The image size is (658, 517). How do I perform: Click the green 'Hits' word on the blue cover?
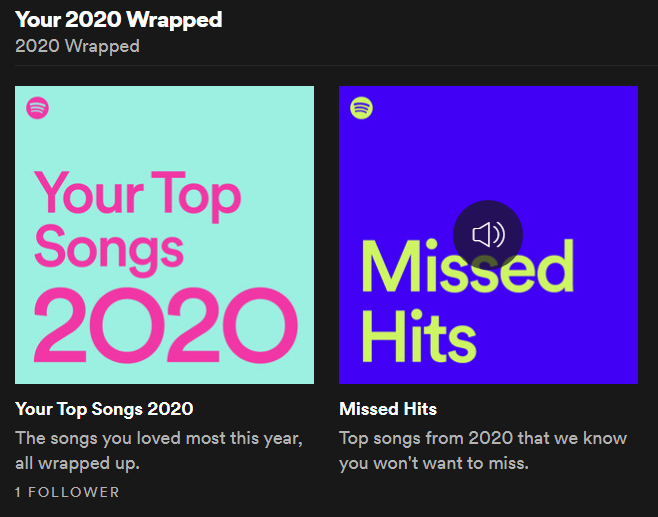[419, 337]
